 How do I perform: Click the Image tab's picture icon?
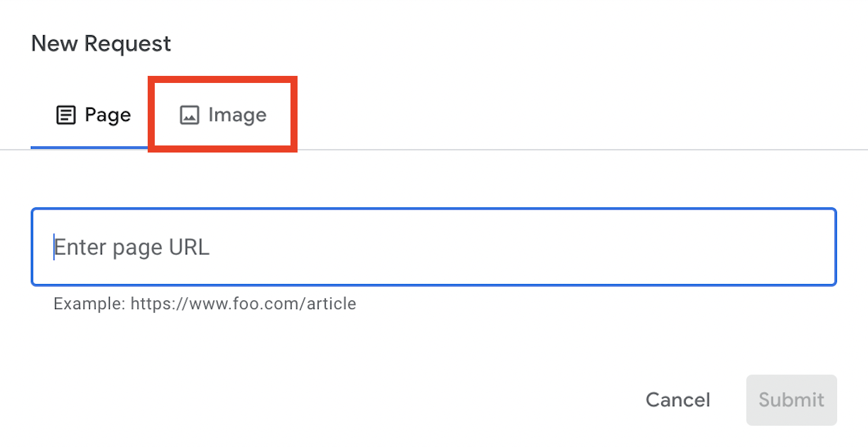189,115
